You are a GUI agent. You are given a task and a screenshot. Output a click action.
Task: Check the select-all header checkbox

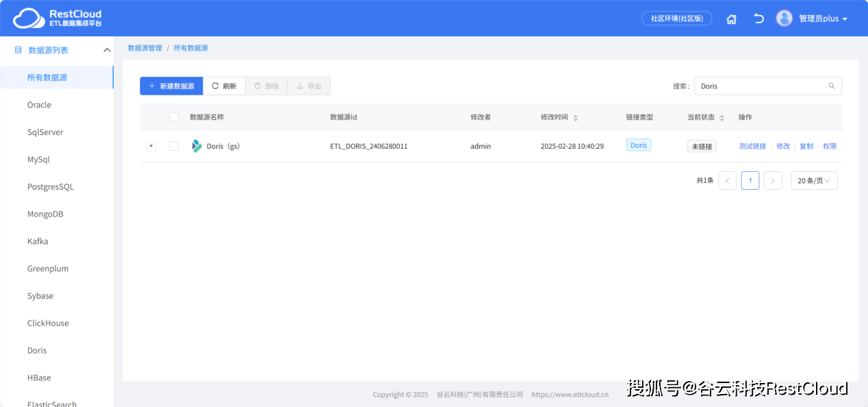(174, 117)
